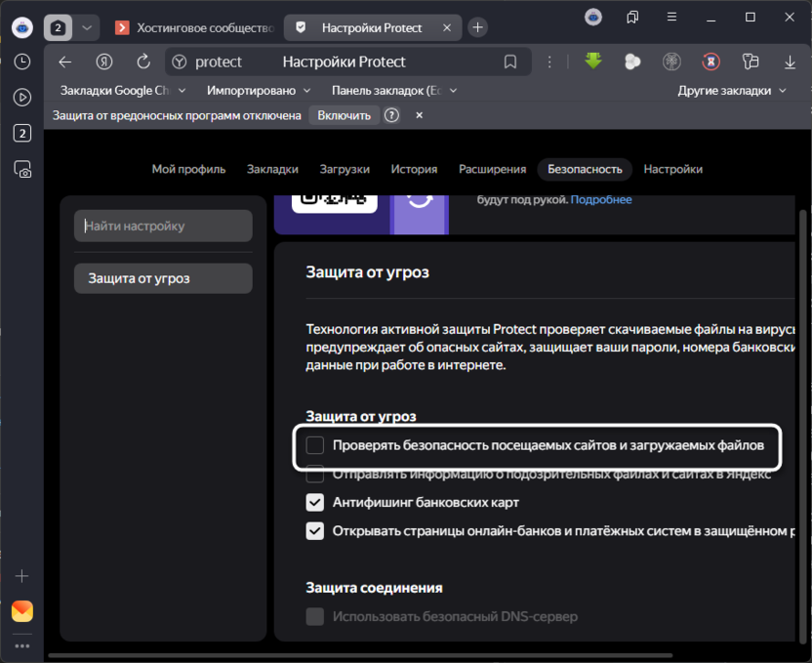The image size is (812, 663).
Task: Click the Найти настройку search field
Action: point(162,226)
